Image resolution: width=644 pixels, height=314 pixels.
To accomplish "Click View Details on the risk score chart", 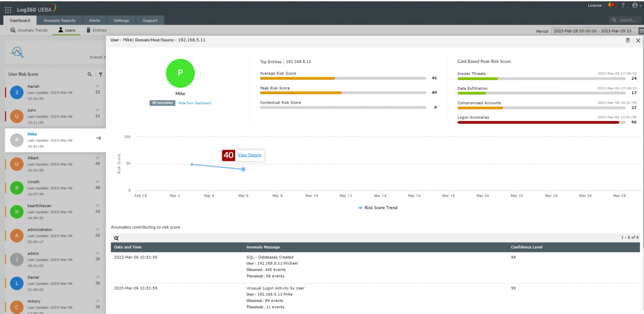I will (x=249, y=155).
